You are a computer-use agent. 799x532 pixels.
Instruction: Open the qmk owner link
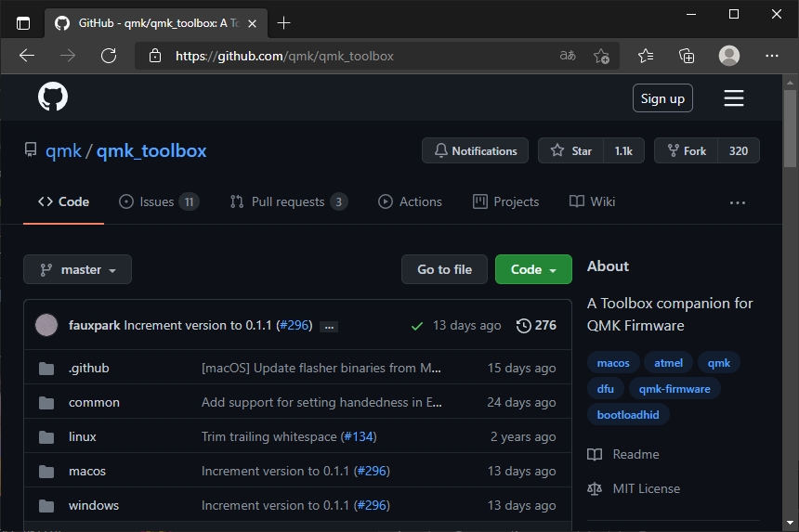63,150
